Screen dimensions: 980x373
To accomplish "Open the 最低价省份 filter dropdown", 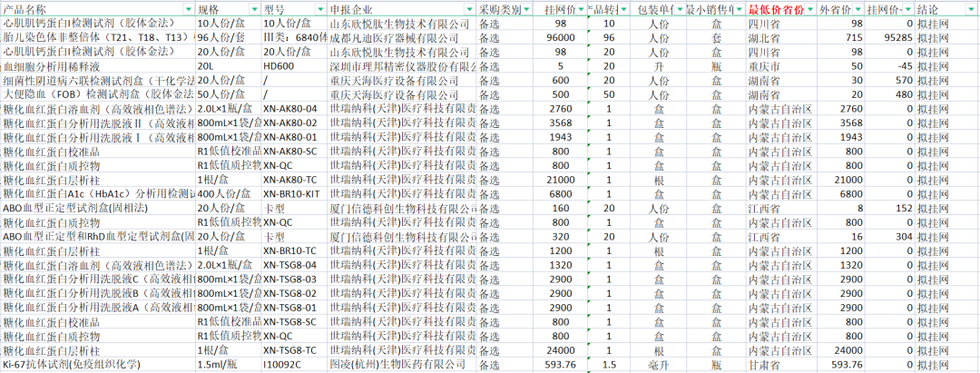I will pos(809,9).
